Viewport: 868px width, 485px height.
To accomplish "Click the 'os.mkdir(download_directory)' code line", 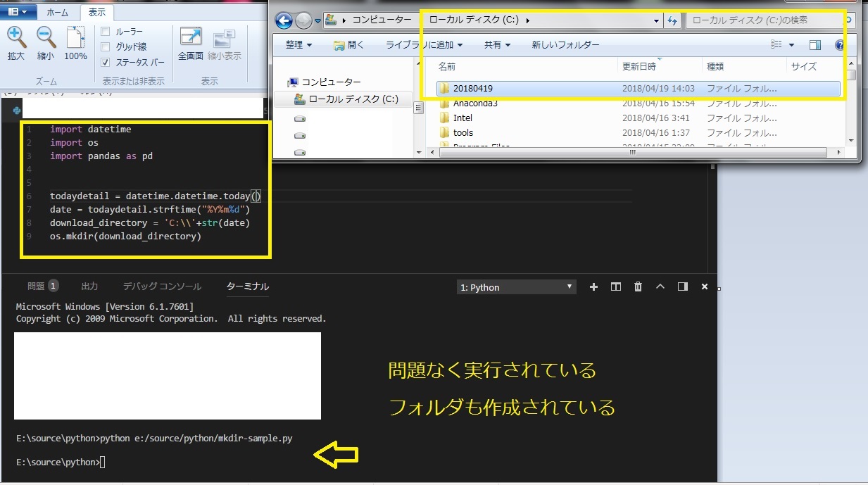I will (125, 237).
